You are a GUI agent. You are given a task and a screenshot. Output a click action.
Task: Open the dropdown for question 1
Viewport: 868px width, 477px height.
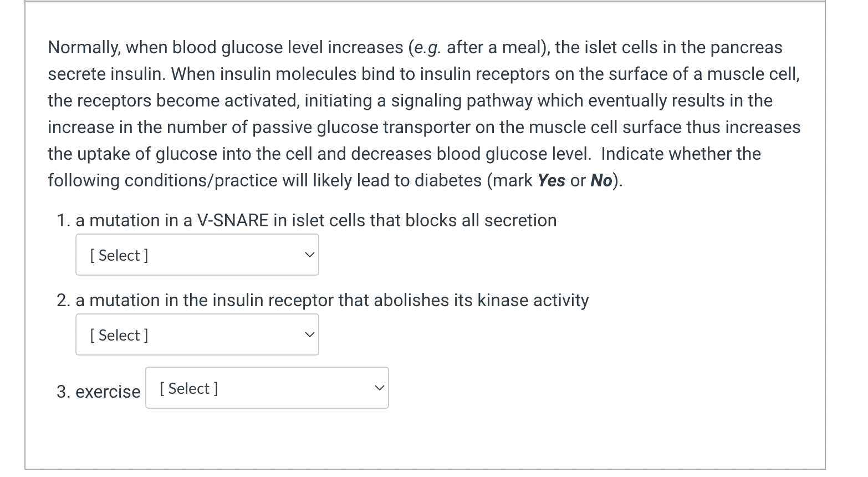(197, 255)
